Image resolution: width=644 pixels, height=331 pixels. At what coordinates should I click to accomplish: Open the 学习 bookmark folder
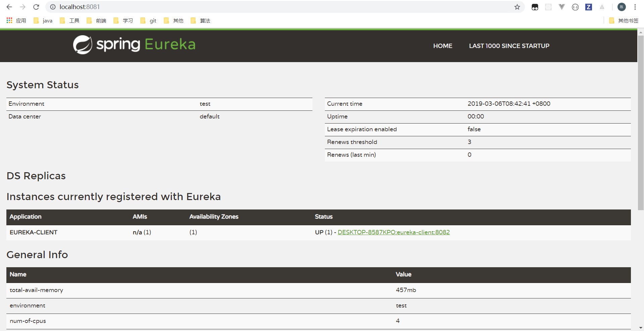(x=123, y=20)
